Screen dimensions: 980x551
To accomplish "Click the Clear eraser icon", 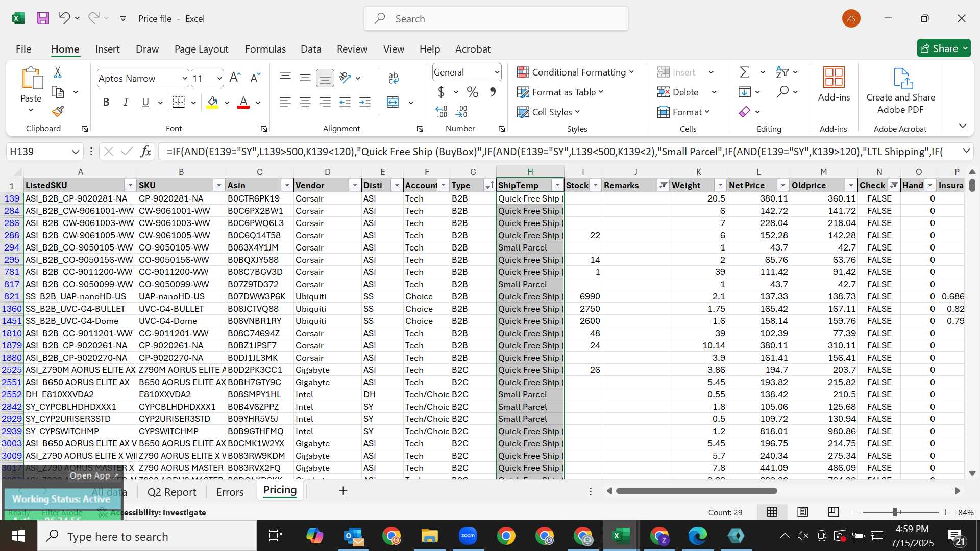I will click(x=745, y=111).
